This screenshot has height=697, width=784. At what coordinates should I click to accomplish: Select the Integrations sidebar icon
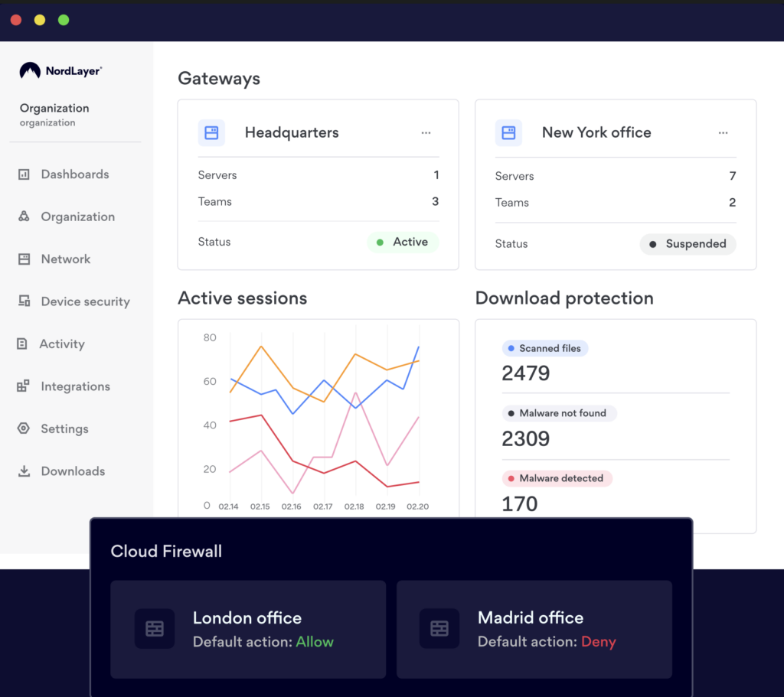pyautogui.click(x=24, y=386)
